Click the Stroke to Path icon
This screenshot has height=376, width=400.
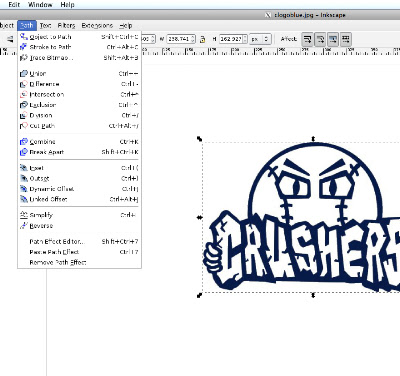[24, 47]
